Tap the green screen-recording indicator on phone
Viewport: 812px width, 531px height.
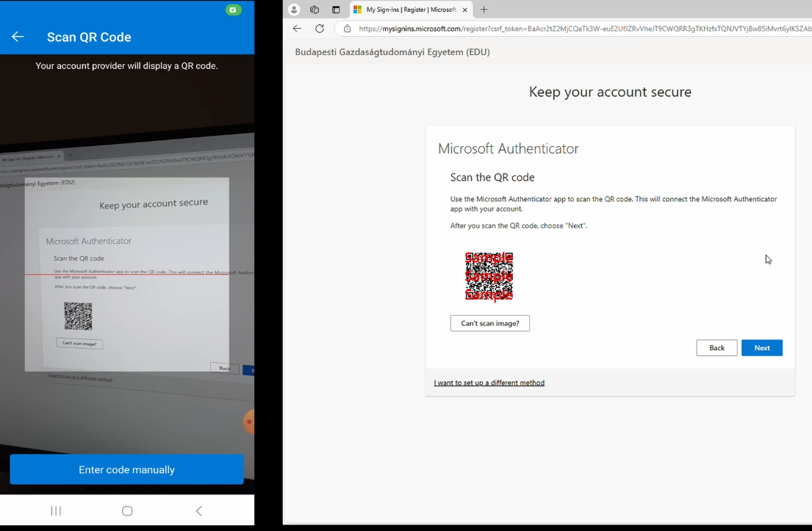click(x=233, y=10)
